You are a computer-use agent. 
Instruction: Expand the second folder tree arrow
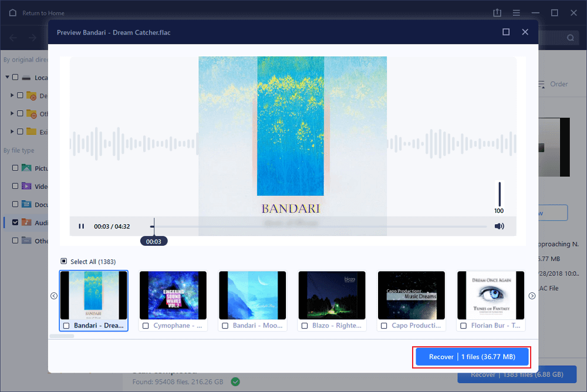coord(12,113)
